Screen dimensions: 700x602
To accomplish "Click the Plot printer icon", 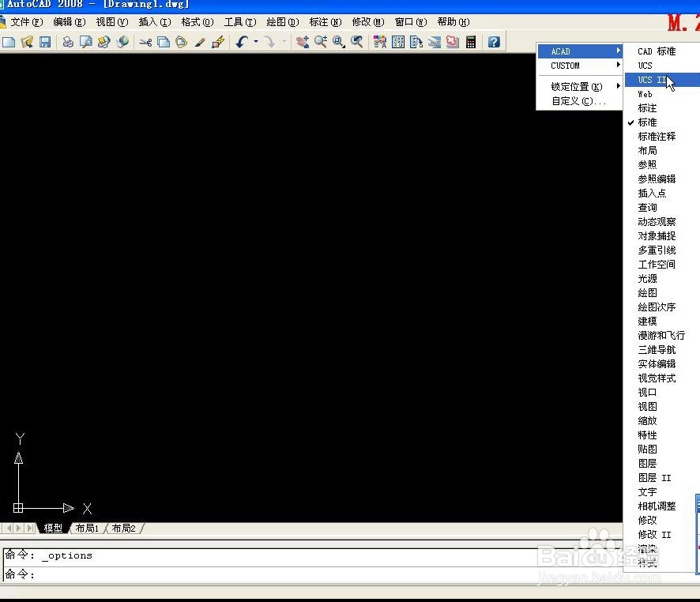I will [68, 43].
